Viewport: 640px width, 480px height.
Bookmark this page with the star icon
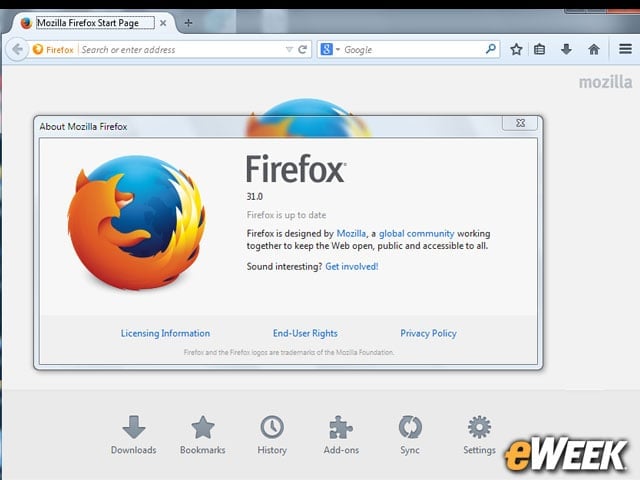[x=516, y=49]
